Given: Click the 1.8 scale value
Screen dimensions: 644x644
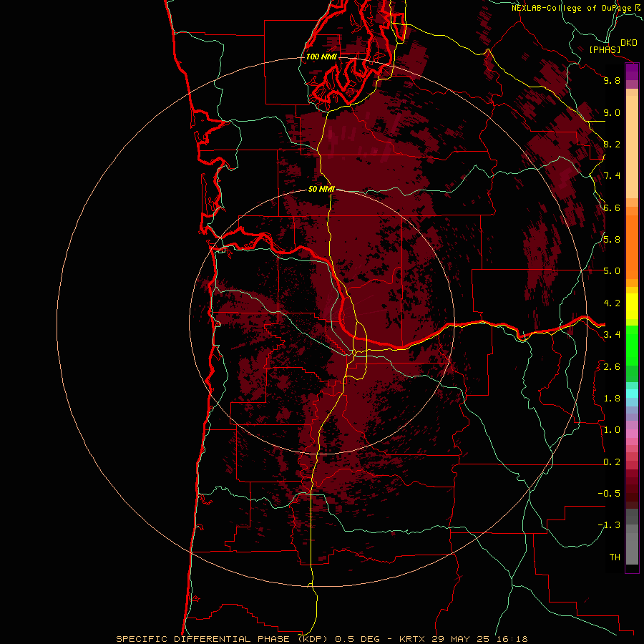Looking at the screenshot, I should point(612,399).
